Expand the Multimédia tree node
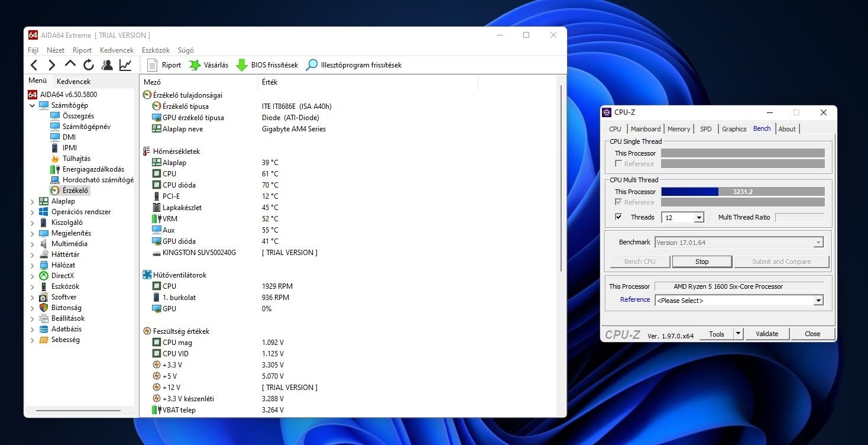868x445 pixels. tap(32, 244)
